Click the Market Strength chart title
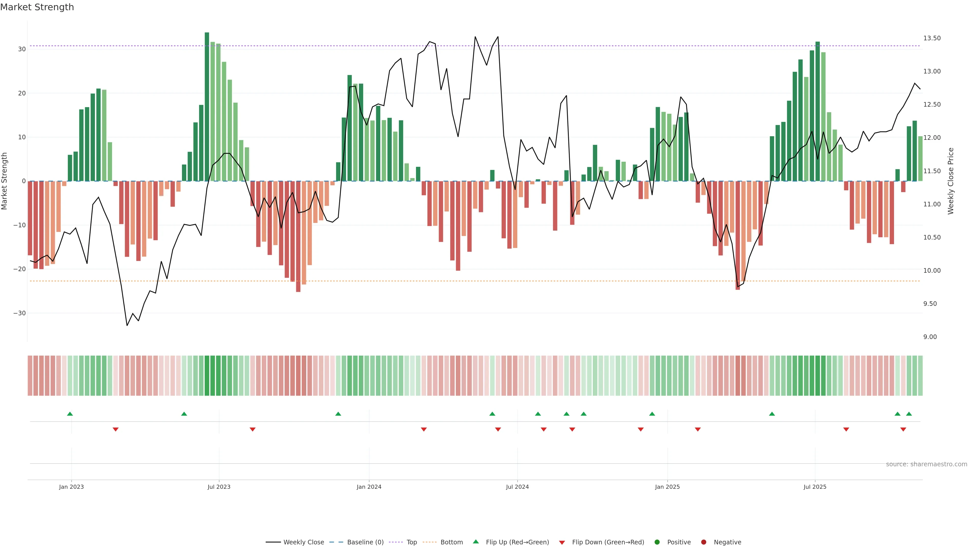 click(37, 7)
